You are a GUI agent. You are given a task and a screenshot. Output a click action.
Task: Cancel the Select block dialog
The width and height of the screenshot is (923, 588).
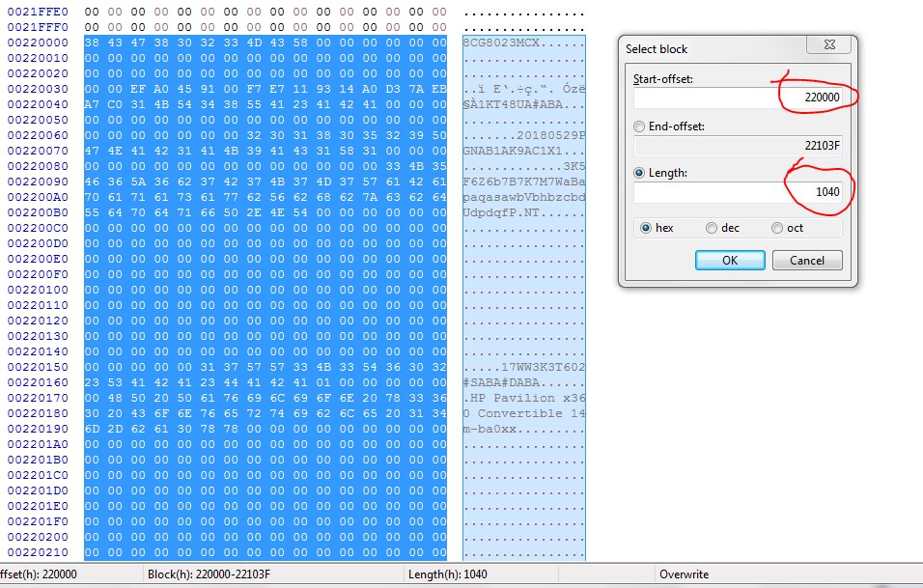point(807,260)
